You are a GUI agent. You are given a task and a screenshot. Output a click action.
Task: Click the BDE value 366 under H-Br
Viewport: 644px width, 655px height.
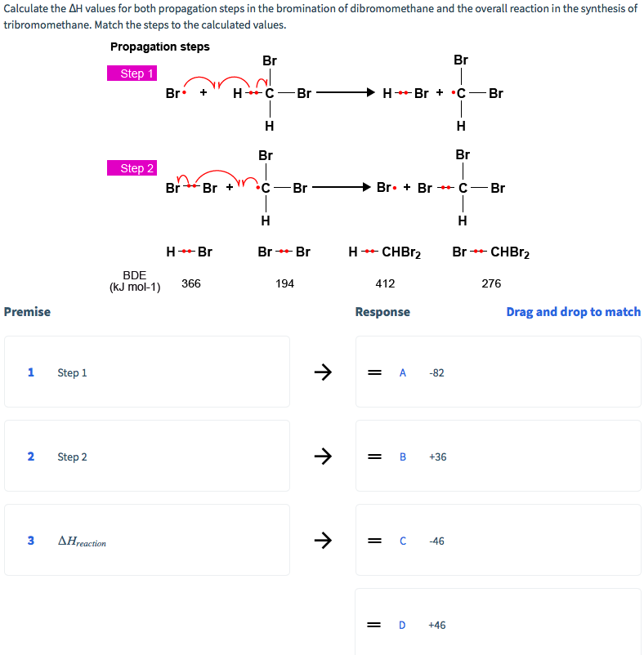[x=190, y=283]
